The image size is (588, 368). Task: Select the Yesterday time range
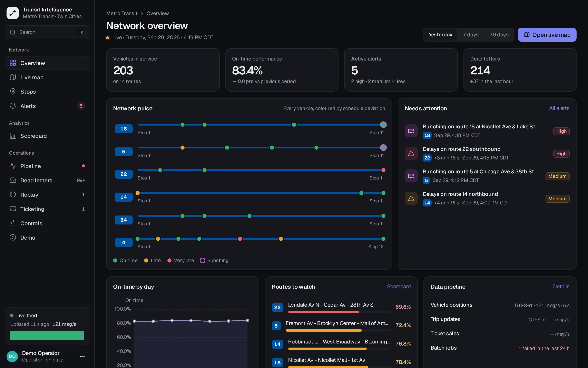(440, 35)
